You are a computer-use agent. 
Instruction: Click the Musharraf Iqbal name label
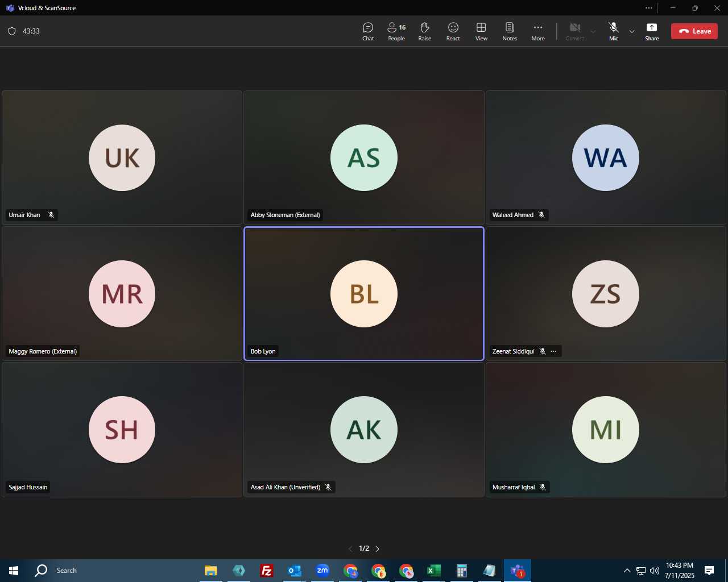pyautogui.click(x=514, y=487)
